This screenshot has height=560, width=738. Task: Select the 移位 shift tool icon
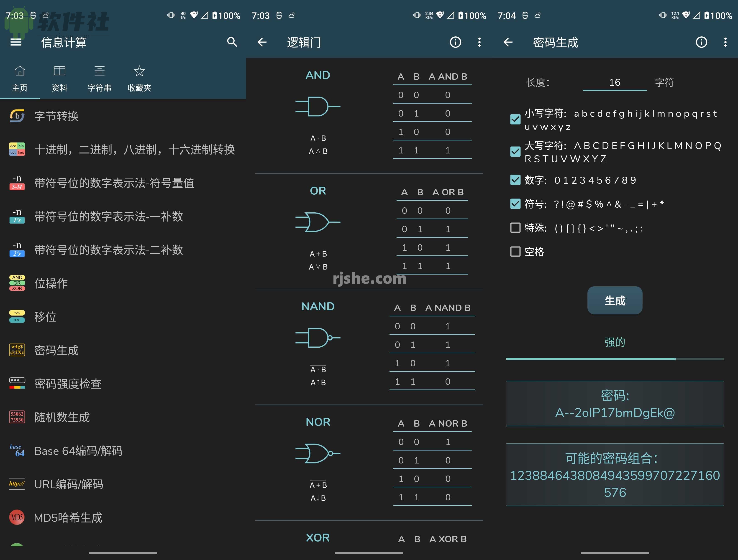pos(17,316)
